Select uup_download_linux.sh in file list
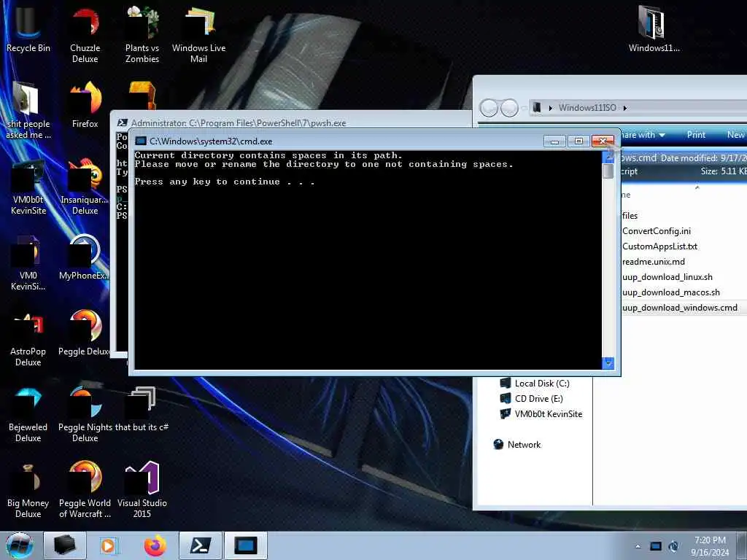 point(667,276)
